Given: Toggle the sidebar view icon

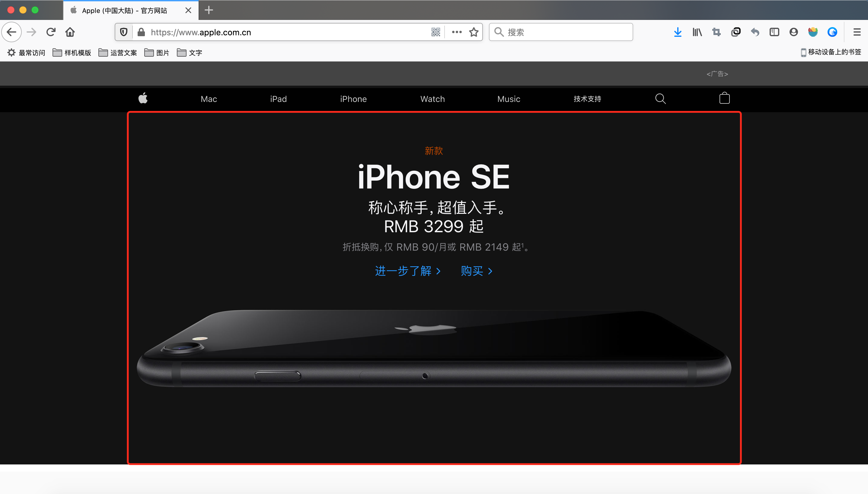Looking at the screenshot, I should [774, 32].
